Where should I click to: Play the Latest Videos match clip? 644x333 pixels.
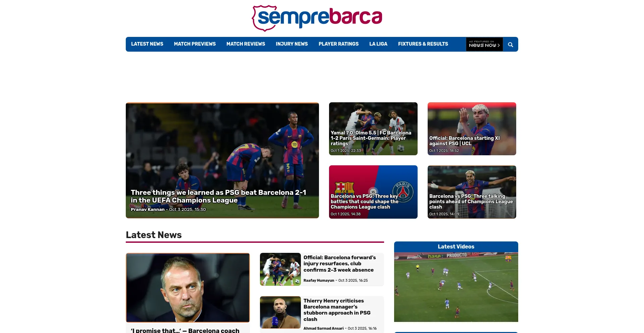(x=456, y=287)
